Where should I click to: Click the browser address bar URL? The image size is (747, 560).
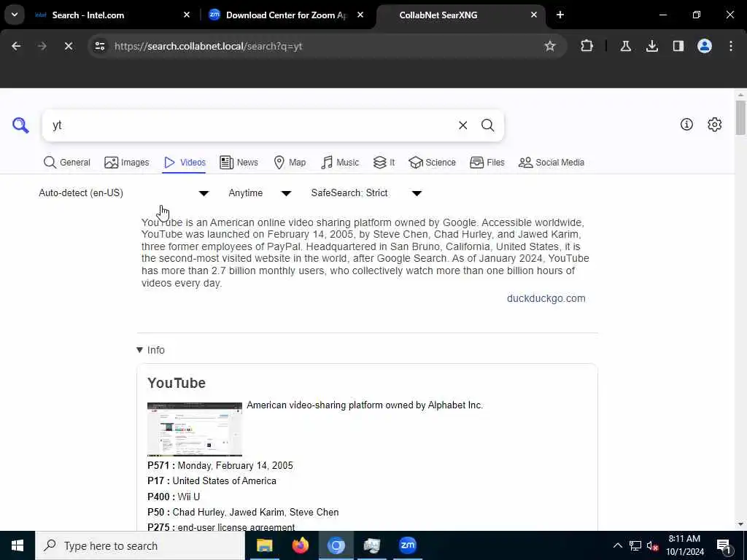point(208,46)
